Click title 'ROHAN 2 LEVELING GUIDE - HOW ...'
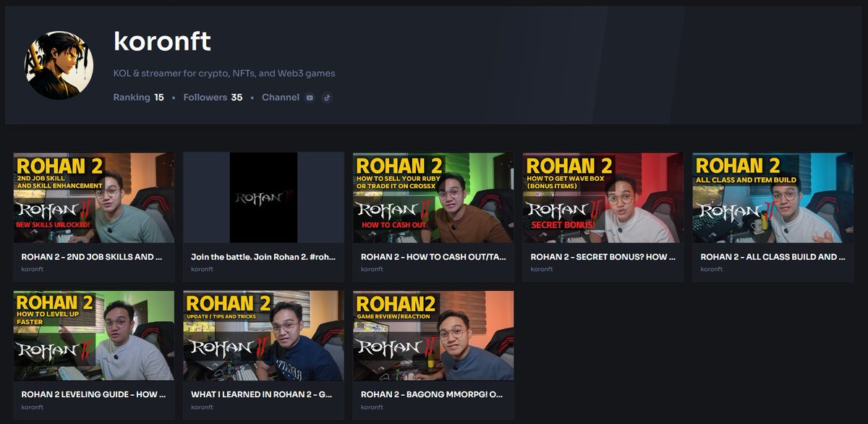 point(93,395)
